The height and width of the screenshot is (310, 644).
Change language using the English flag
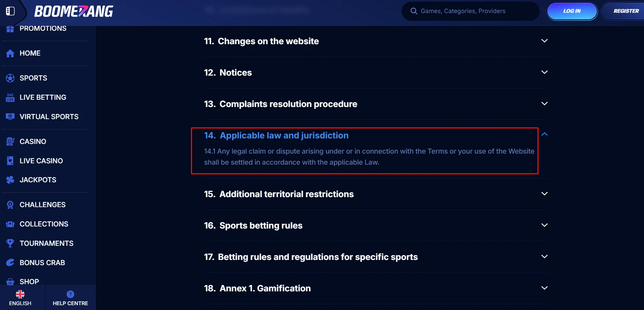click(20, 294)
